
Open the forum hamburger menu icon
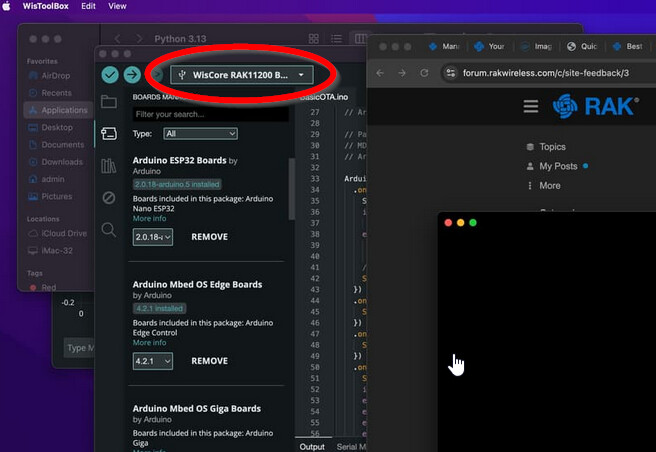coord(531,106)
